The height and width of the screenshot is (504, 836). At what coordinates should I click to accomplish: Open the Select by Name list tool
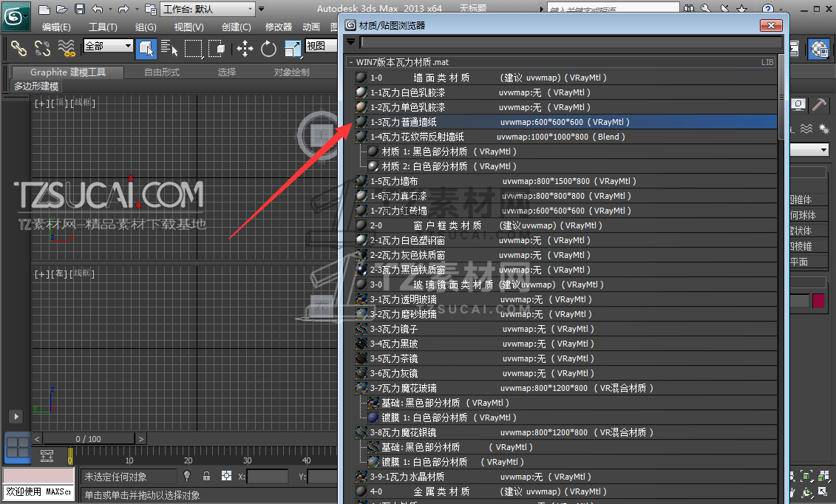click(169, 49)
